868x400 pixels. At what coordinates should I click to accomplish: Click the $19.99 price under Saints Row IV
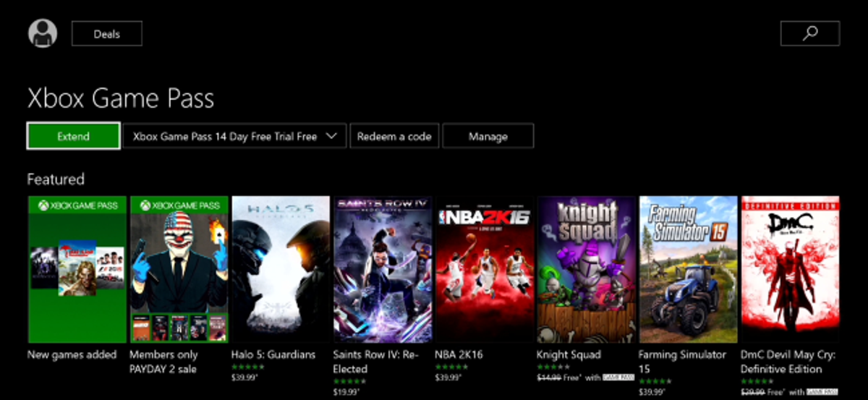[346, 391]
